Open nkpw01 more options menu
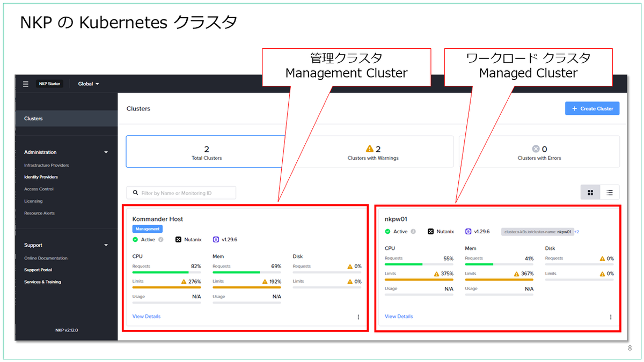 coord(610,317)
